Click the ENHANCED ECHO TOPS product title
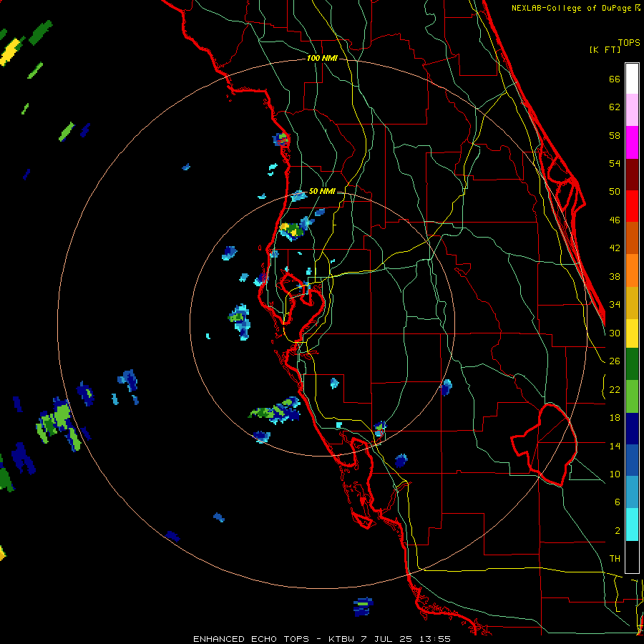Screen dimensions: 644x644 pyautogui.click(x=251, y=639)
